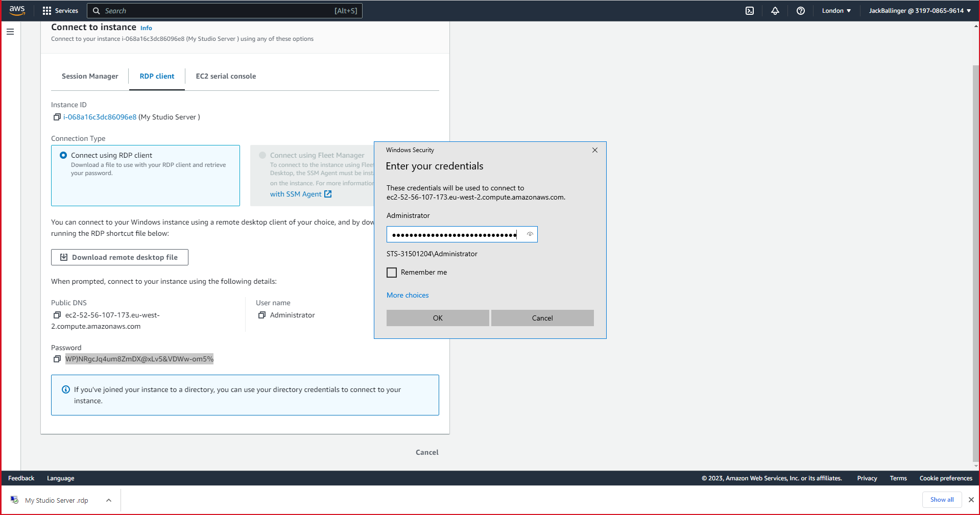The height and width of the screenshot is (515, 980).
Task: Reveal the password with the eye icon
Action: pos(530,234)
